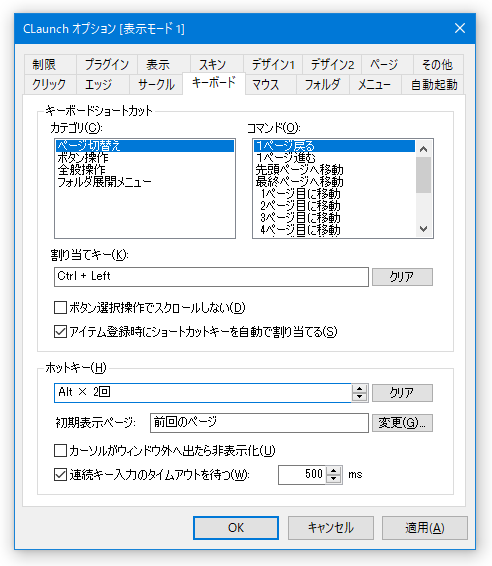The height and width of the screenshot is (566, 492).
Task: Click the command list scroll-down arrow
Action: point(424,228)
